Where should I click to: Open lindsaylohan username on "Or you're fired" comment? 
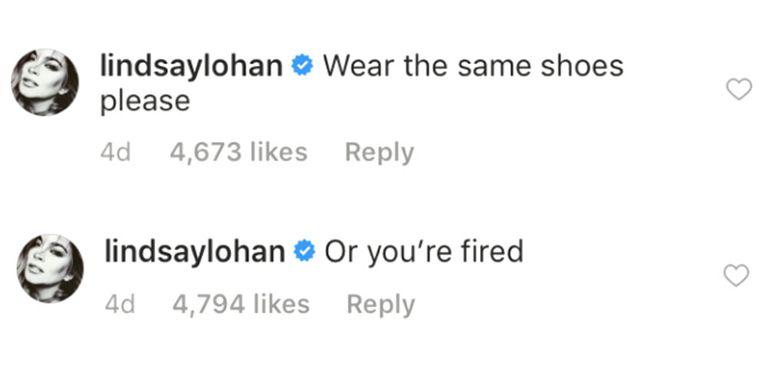[x=194, y=252]
